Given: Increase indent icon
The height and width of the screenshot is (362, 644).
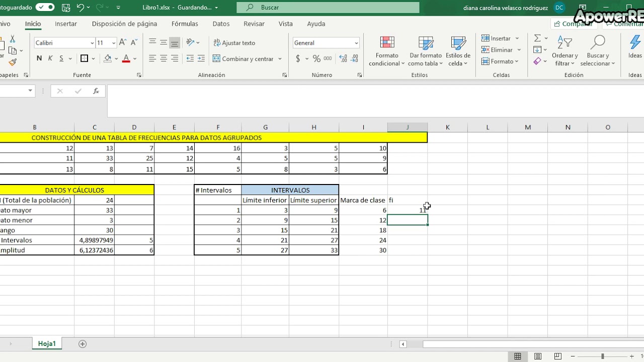Looking at the screenshot, I should click(x=201, y=59).
